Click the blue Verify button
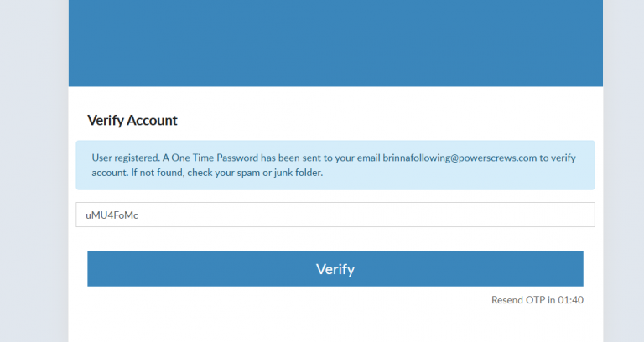This screenshot has height=342, width=644. 335,268
